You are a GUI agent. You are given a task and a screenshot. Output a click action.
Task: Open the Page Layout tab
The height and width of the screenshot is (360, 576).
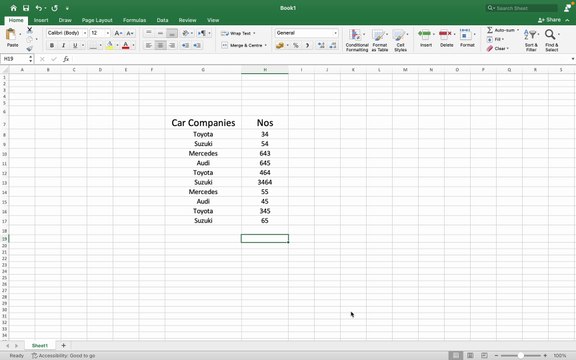97,20
